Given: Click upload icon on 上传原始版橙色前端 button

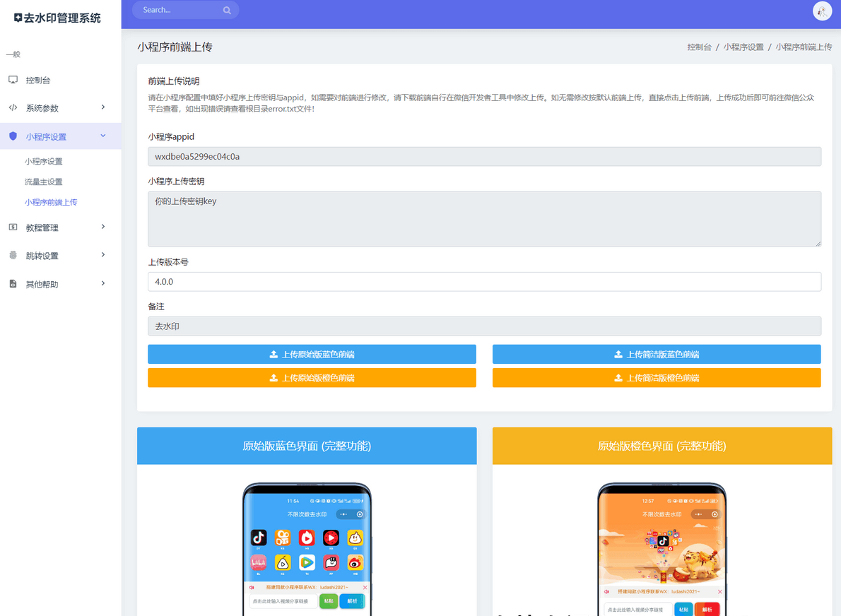Looking at the screenshot, I should point(274,378).
